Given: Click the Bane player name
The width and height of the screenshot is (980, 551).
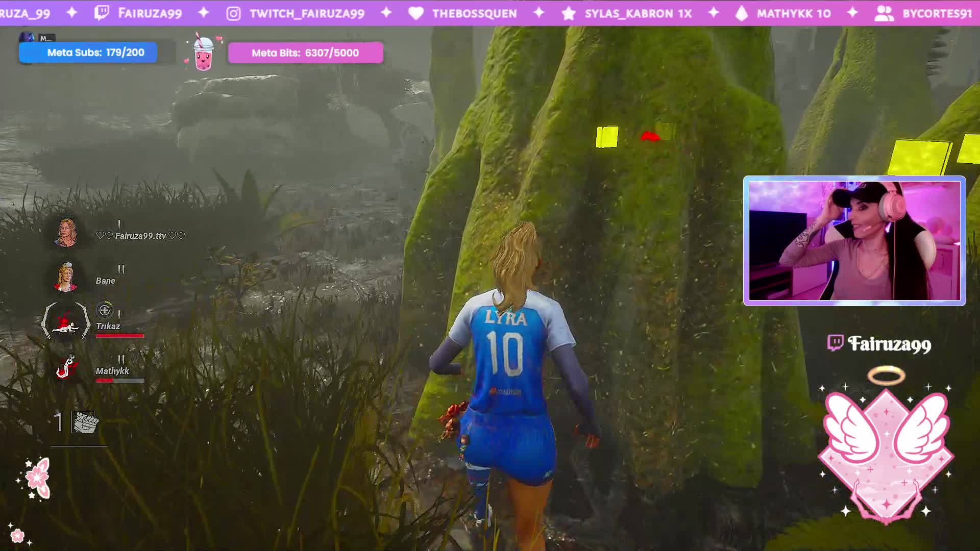Looking at the screenshot, I should [106, 281].
